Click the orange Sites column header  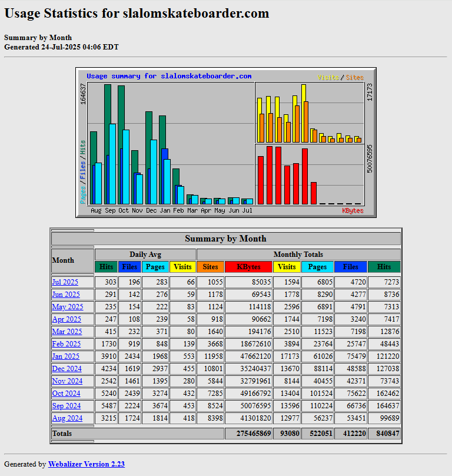pos(210,267)
